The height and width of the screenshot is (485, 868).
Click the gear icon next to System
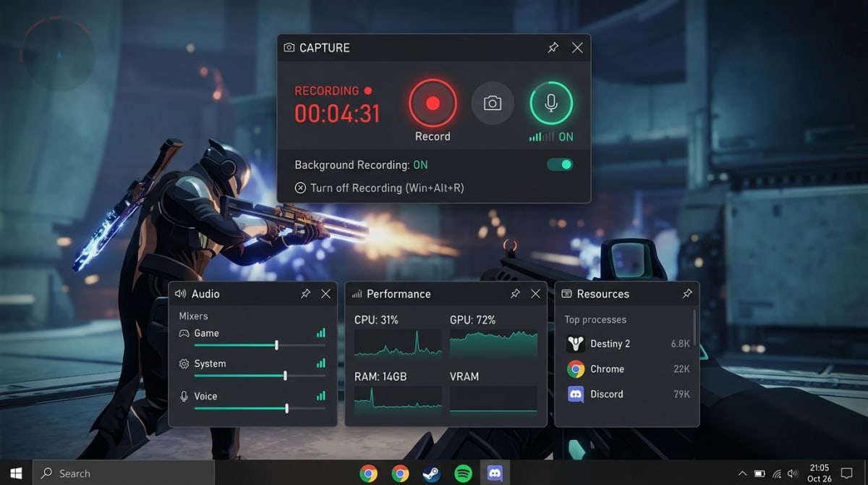[184, 363]
